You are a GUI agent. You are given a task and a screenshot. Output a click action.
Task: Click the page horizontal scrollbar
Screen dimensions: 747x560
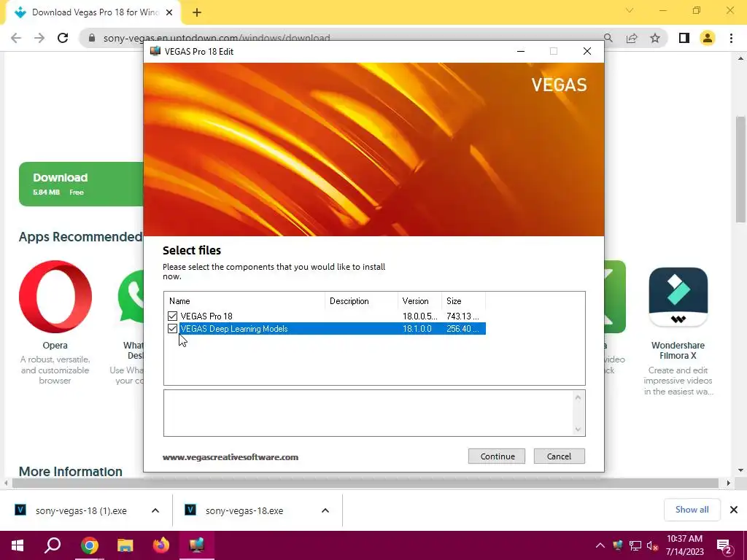point(365,483)
